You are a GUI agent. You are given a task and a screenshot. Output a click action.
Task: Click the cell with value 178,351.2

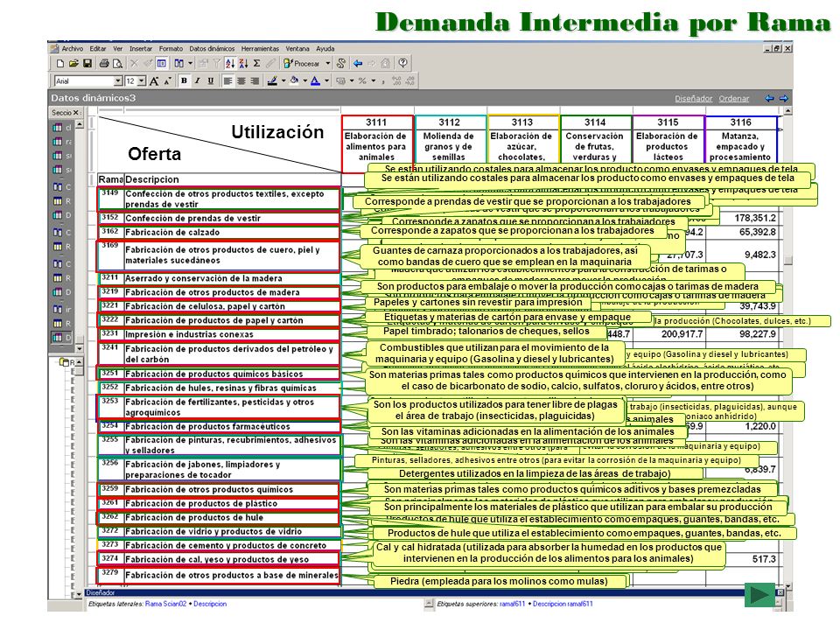(x=741, y=218)
